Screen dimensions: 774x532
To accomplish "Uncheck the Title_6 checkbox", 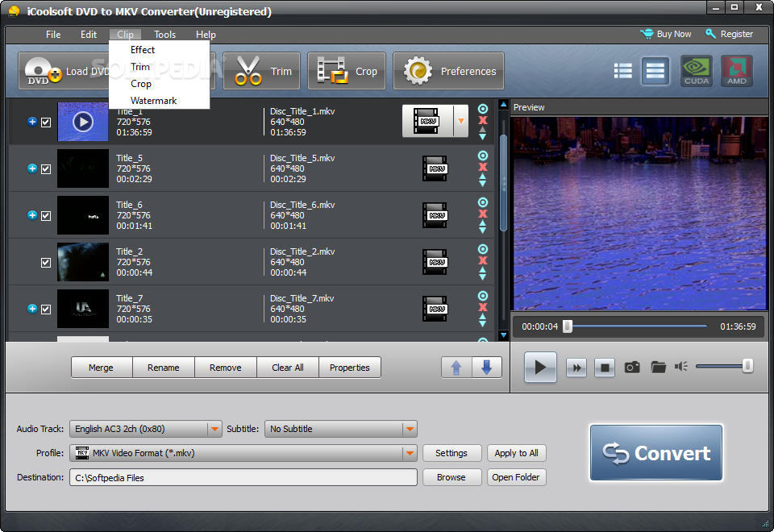I will coord(46,216).
